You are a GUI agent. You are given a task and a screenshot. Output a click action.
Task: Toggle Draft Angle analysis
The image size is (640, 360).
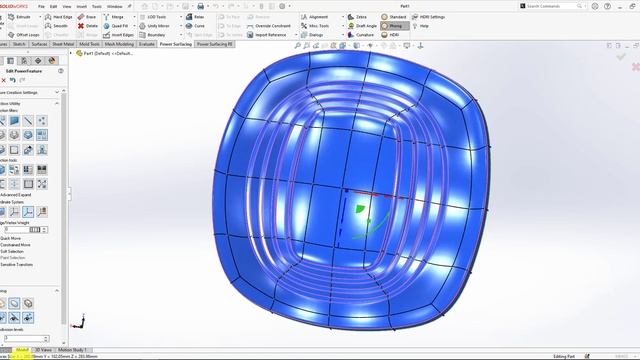(x=362, y=26)
